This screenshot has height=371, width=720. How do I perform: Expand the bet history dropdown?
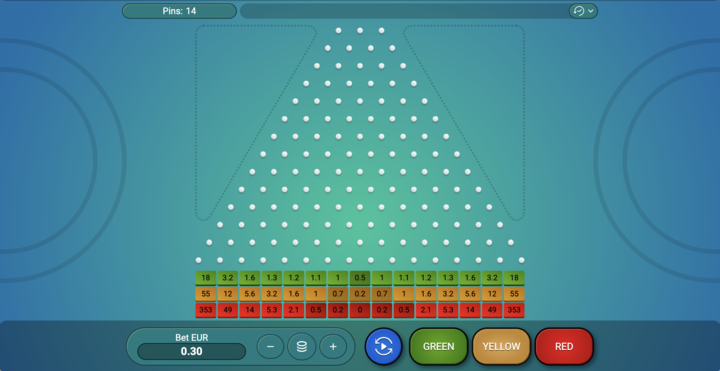pos(583,11)
